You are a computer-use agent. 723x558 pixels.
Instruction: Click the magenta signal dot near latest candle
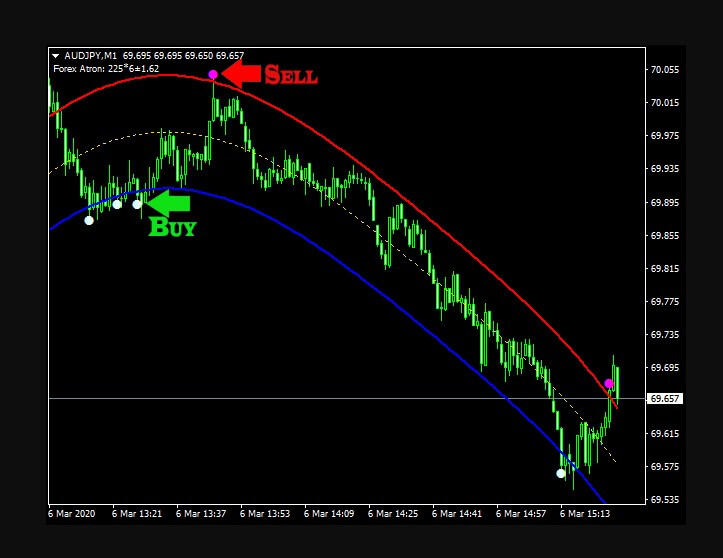[x=609, y=383]
